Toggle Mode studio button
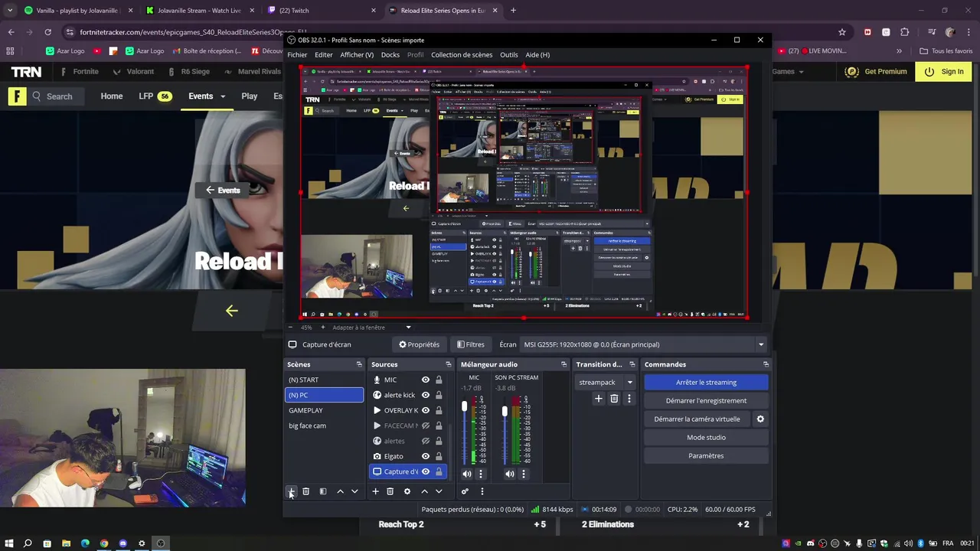 (x=706, y=438)
